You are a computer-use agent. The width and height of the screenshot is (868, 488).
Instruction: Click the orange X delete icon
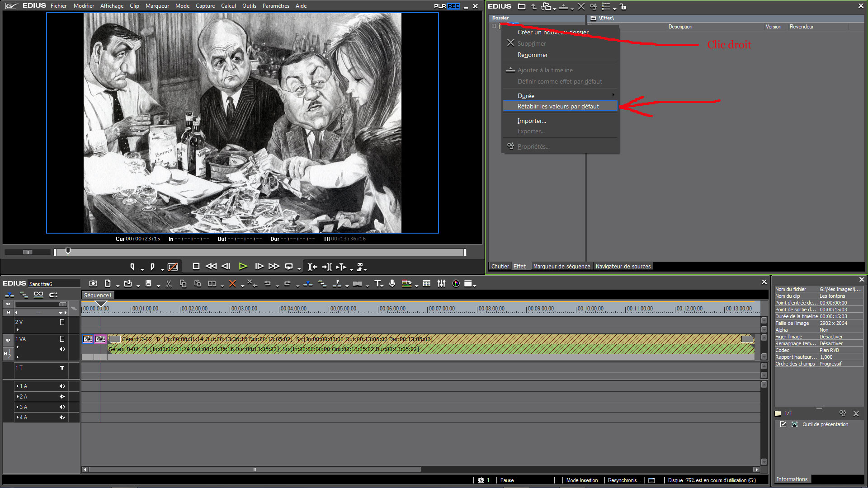click(x=232, y=284)
